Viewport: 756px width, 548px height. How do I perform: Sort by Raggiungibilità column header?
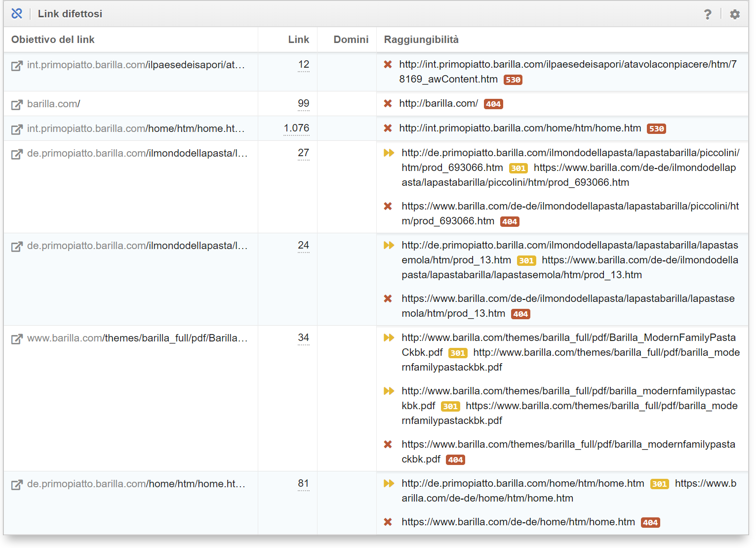[421, 40]
